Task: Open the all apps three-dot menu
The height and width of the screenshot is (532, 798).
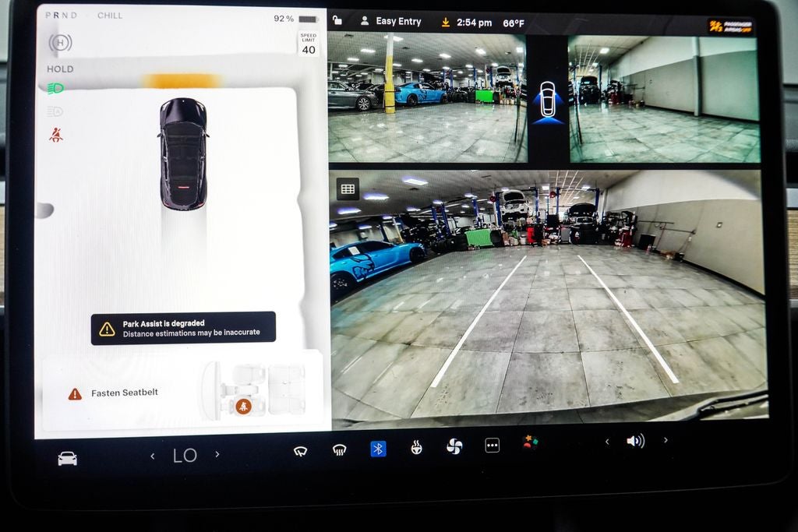Action: click(x=492, y=446)
